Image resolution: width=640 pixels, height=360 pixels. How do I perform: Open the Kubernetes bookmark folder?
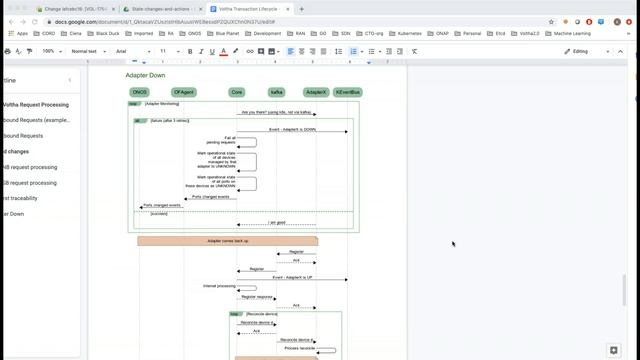(404, 33)
